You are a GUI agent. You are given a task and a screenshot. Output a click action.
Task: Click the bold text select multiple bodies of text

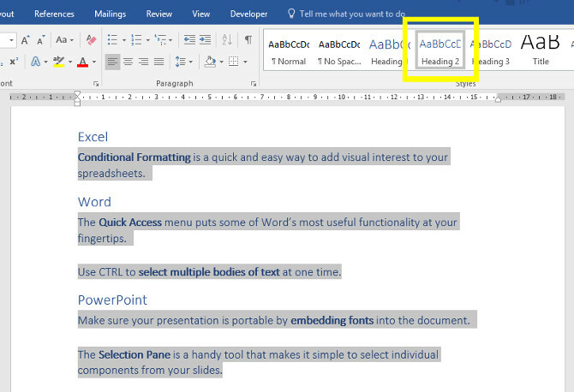(209, 272)
